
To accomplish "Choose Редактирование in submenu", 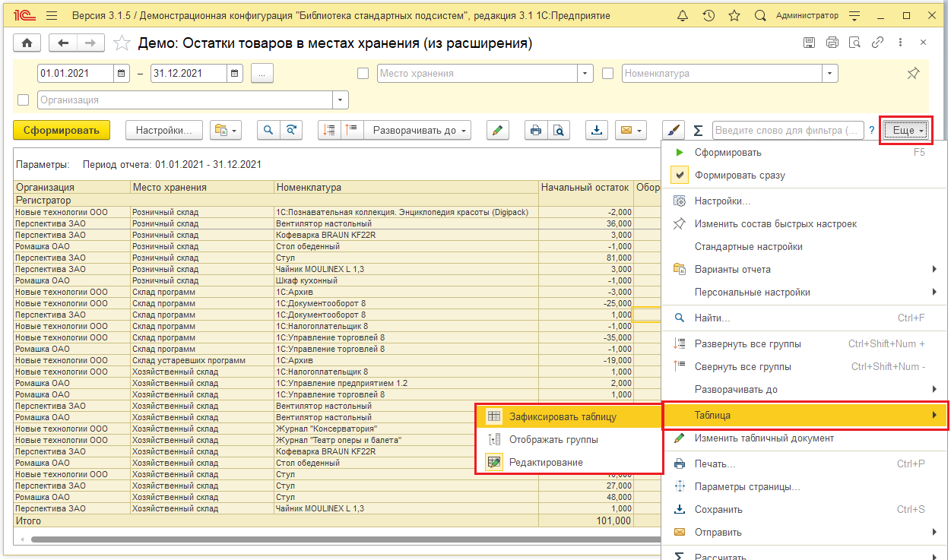I will pos(569,462).
